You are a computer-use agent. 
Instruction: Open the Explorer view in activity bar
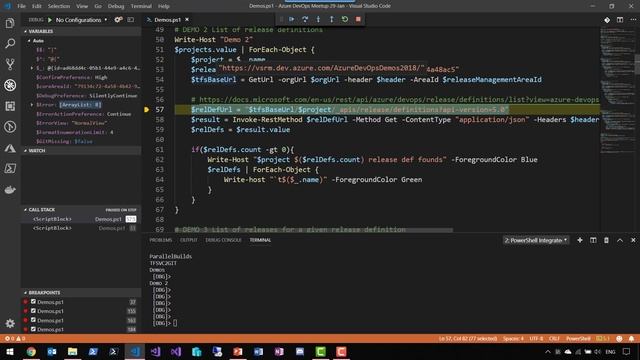[x=10, y=23]
